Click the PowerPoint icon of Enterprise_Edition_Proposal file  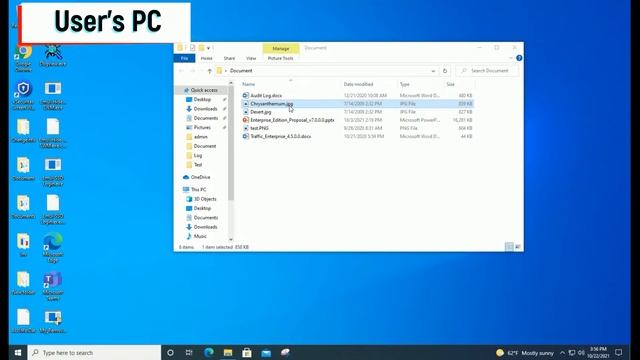[x=245, y=120]
